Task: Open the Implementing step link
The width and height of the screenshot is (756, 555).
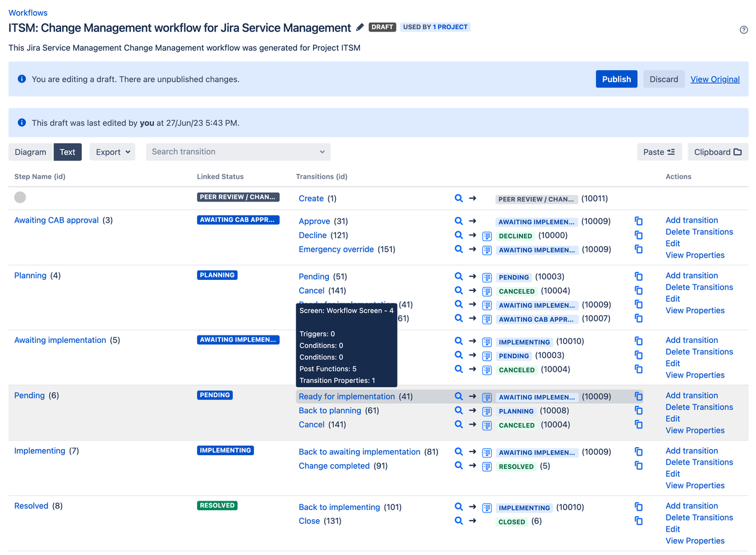Action: [x=39, y=451]
